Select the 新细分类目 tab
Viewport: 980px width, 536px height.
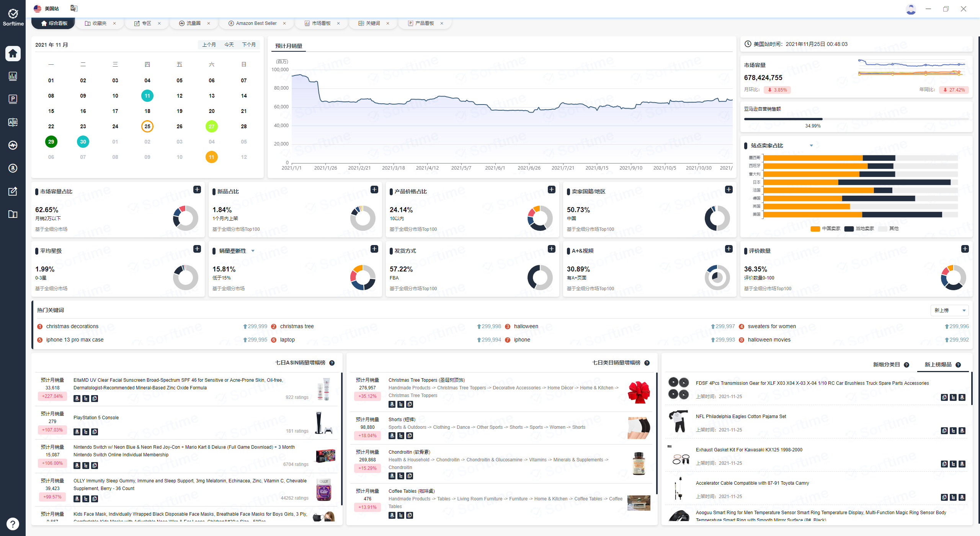[887, 364]
